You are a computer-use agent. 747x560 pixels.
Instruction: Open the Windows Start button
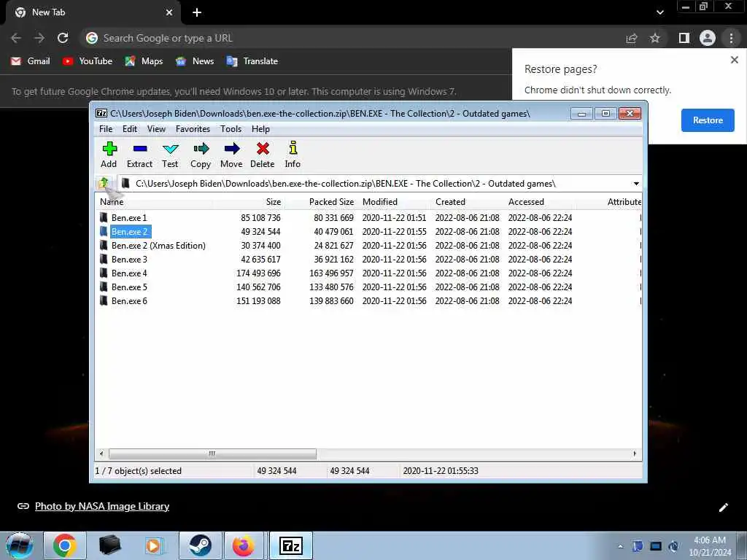point(20,545)
